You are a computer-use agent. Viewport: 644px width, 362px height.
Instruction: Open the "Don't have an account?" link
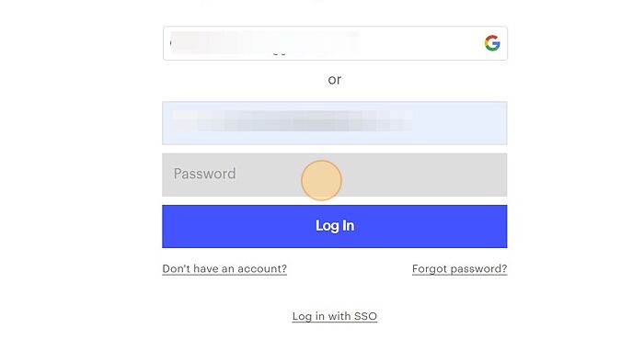coord(224,269)
